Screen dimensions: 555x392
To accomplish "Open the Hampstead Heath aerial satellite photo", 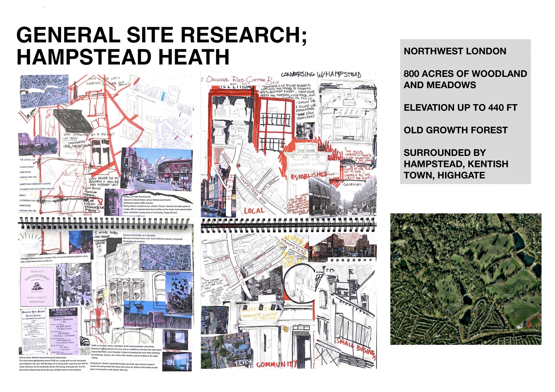I will [x=466, y=279].
